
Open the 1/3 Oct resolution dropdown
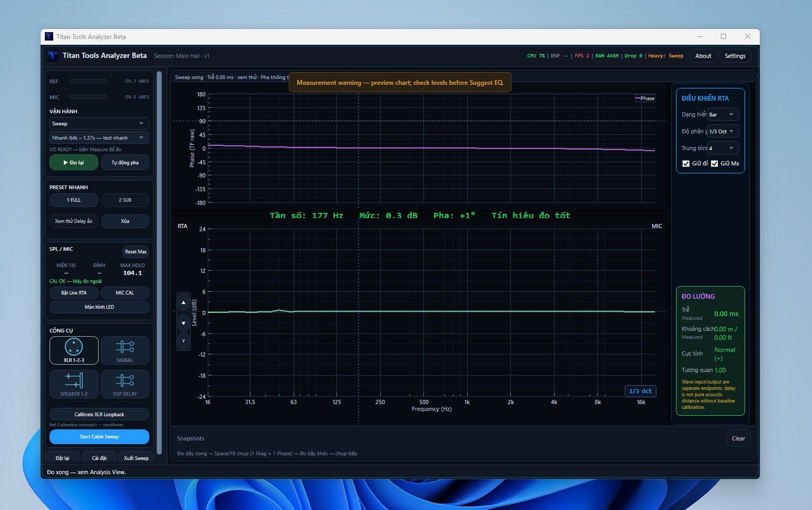click(723, 131)
